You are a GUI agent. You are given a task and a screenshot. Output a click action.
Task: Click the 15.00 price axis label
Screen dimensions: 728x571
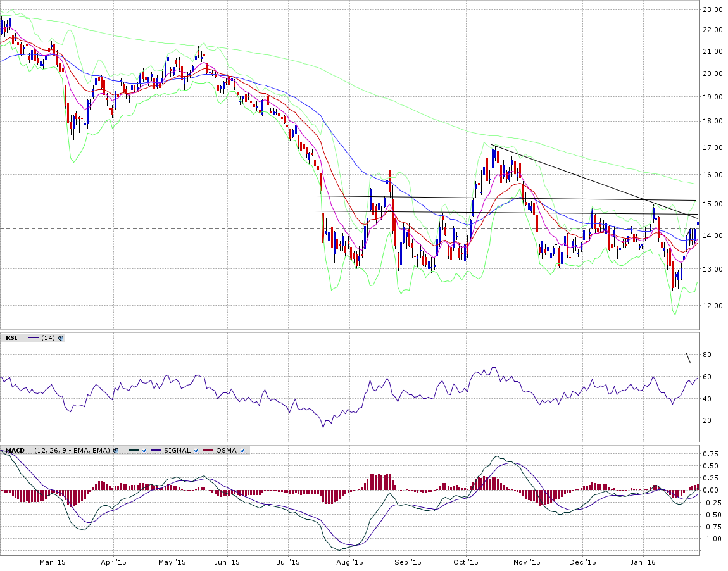click(713, 204)
